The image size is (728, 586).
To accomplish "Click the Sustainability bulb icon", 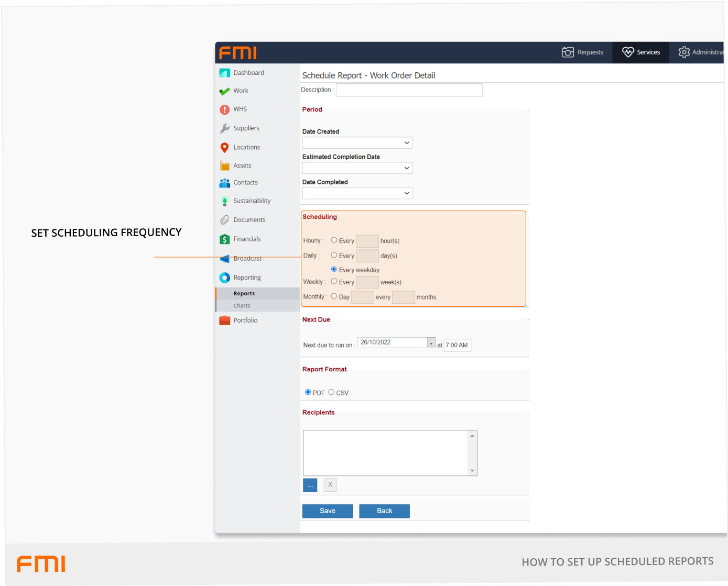I will pyautogui.click(x=224, y=201).
